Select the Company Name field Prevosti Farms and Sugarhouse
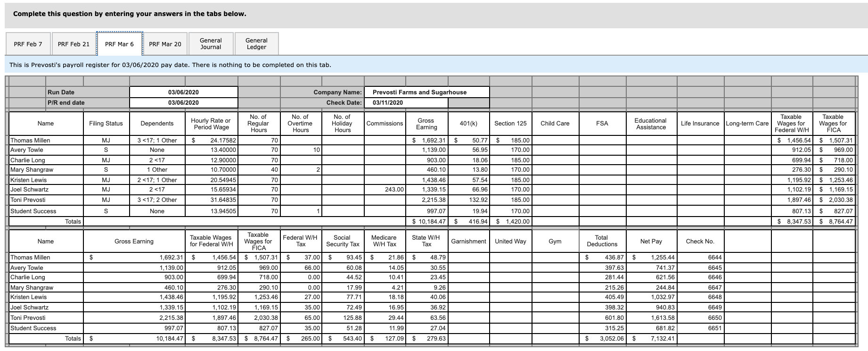 [426, 92]
